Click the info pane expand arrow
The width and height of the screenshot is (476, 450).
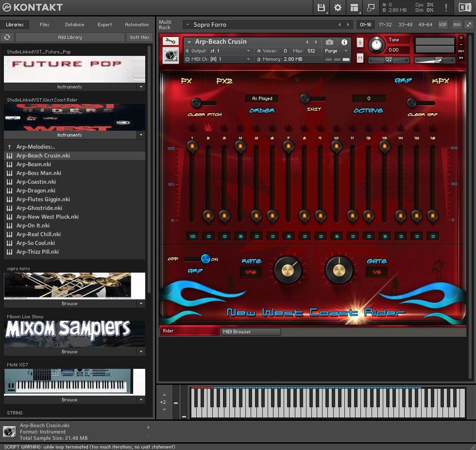click(x=149, y=427)
